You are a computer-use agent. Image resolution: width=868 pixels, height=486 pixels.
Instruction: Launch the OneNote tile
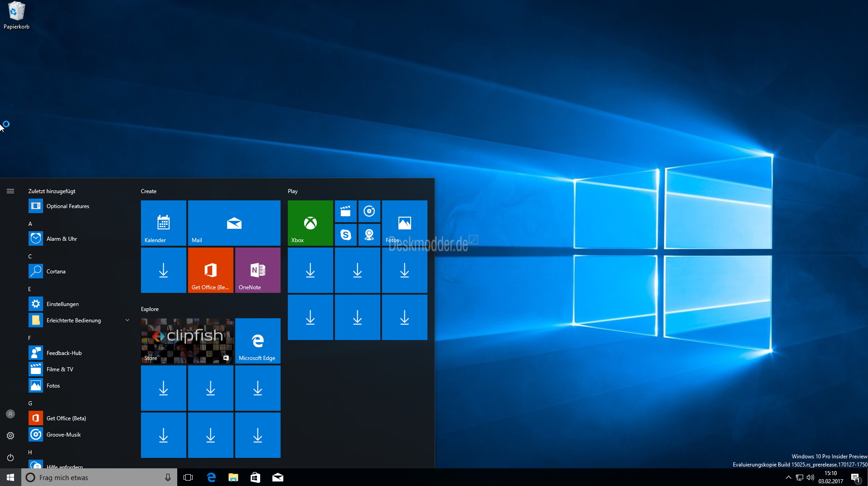(258, 270)
